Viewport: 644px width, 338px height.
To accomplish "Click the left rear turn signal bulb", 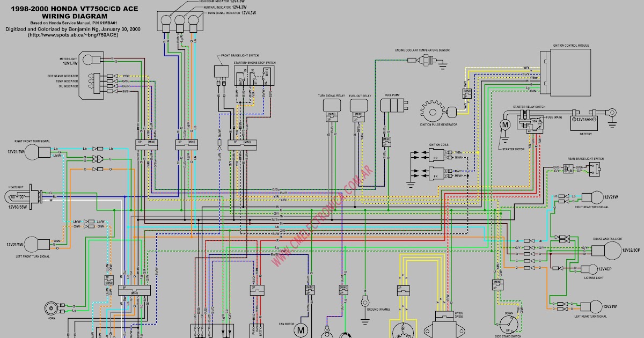I will point(596,306).
